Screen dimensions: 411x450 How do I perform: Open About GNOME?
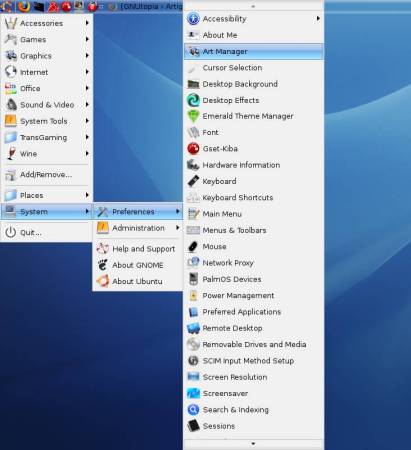[x=138, y=265]
